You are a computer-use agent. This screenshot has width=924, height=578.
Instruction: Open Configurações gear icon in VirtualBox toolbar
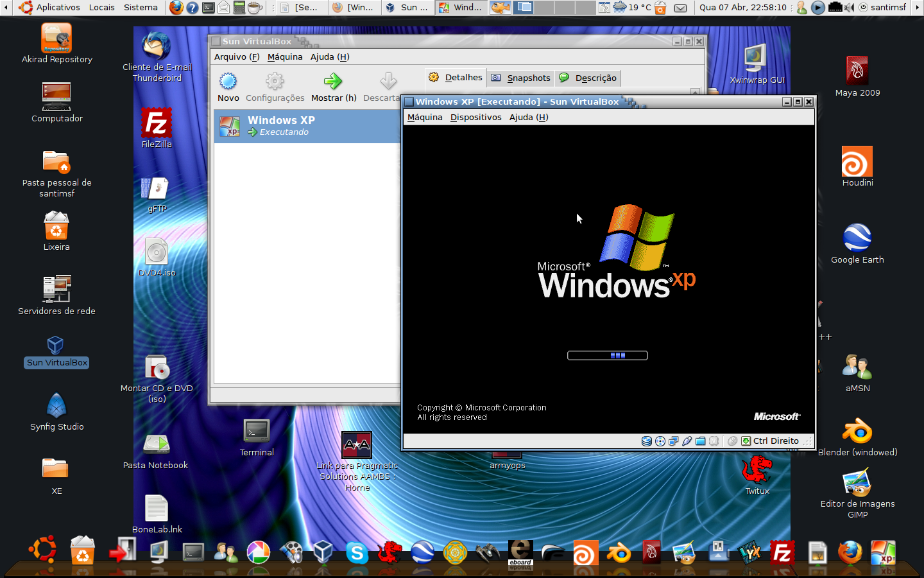coord(275,82)
